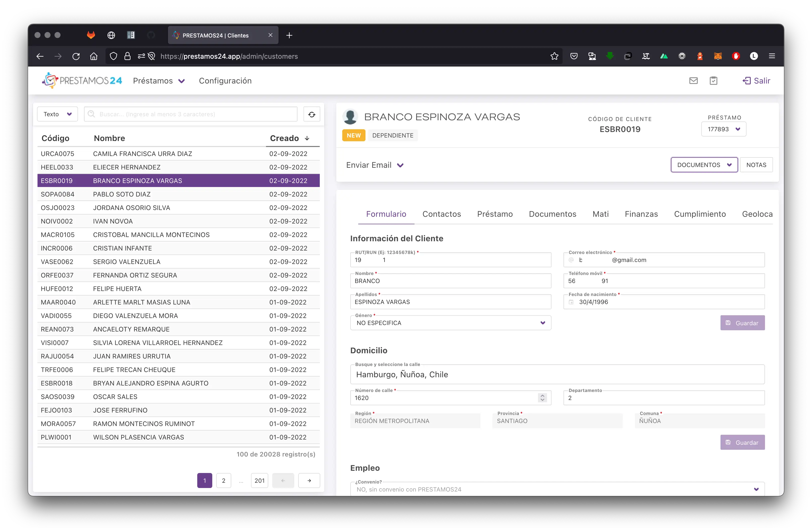This screenshot has width=812, height=528.
Task: Click the customer avatar image
Action: coord(350,117)
